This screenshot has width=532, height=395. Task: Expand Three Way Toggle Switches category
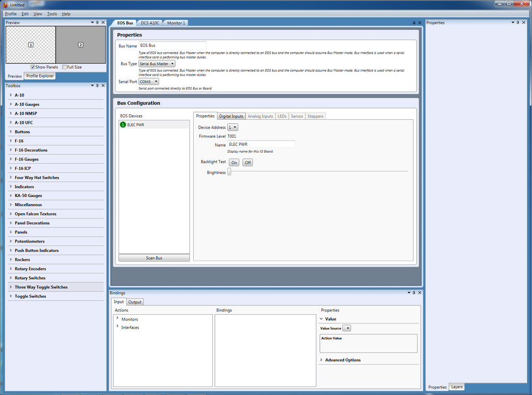[11, 287]
